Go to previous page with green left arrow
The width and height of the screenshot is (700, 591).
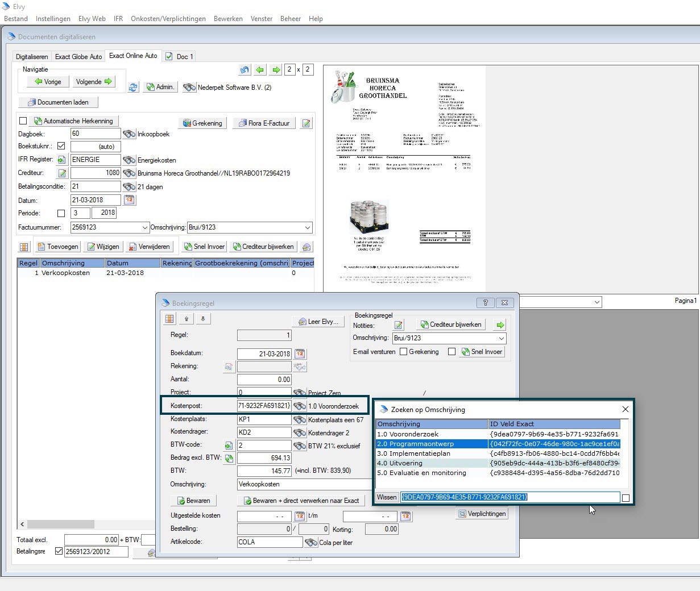coord(260,70)
